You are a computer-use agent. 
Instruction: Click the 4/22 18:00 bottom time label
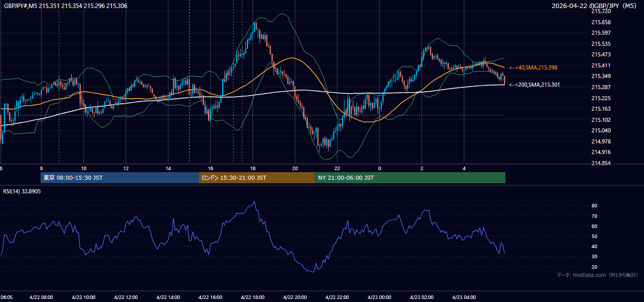(253, 297)
